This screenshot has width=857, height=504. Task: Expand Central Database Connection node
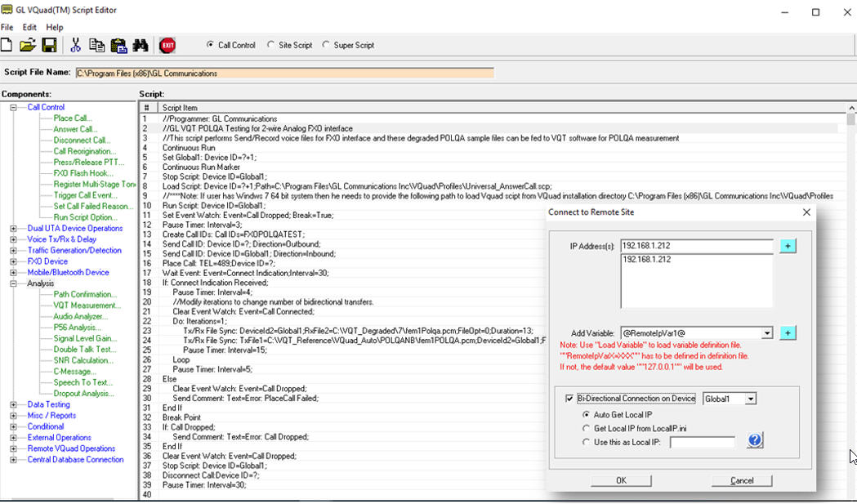click(x=14, y=460)
